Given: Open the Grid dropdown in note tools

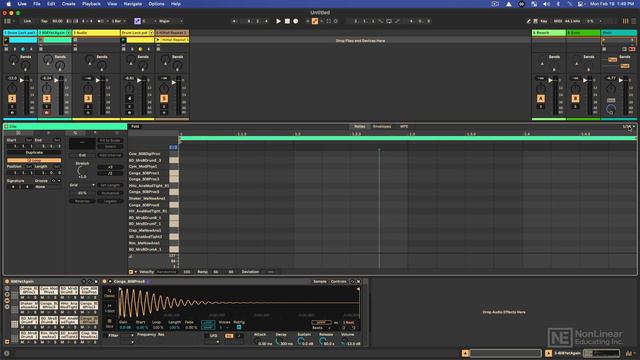Looking at the screenshot, I should click(x=82, y=185).
